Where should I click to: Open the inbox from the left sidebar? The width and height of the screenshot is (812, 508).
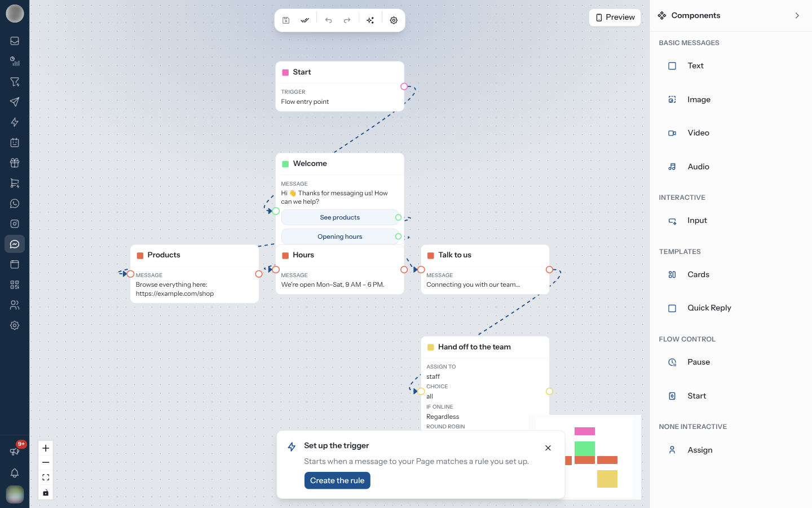click(15, 41)
